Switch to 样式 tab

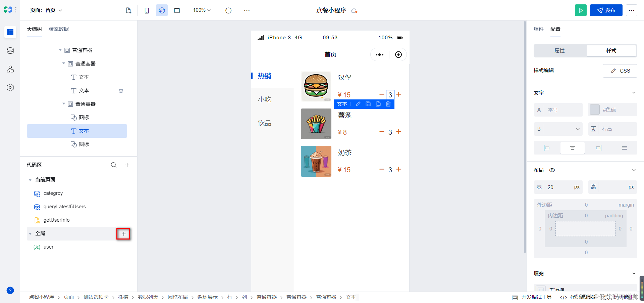pos(611,51)
